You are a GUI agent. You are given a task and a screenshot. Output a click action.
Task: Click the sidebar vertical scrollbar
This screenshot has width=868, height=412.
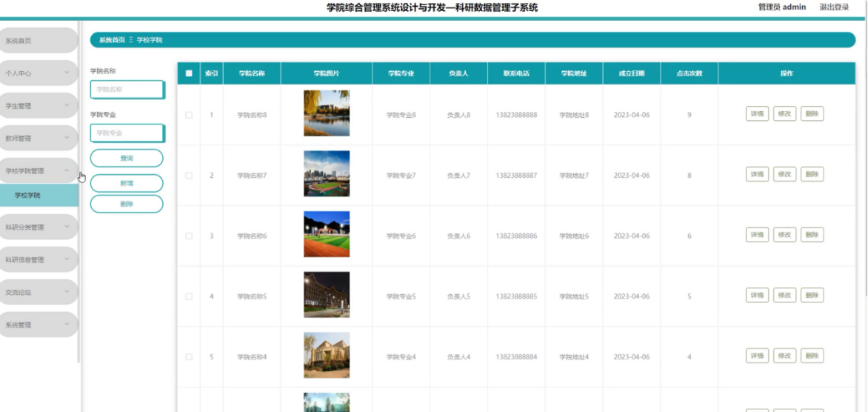point(79,192)
